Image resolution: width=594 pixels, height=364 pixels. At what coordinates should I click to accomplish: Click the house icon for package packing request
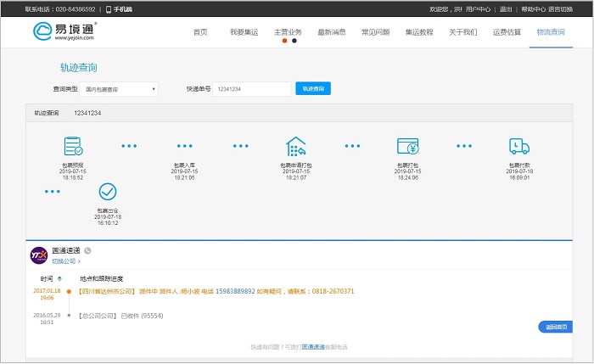(x=295, y=146)
